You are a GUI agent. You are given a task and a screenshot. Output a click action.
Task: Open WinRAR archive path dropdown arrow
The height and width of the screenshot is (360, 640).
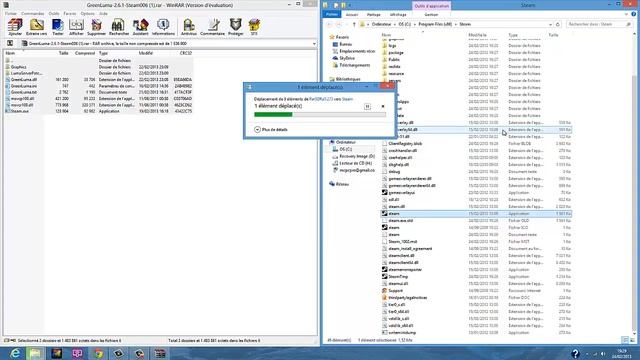[x=314, y=44]
